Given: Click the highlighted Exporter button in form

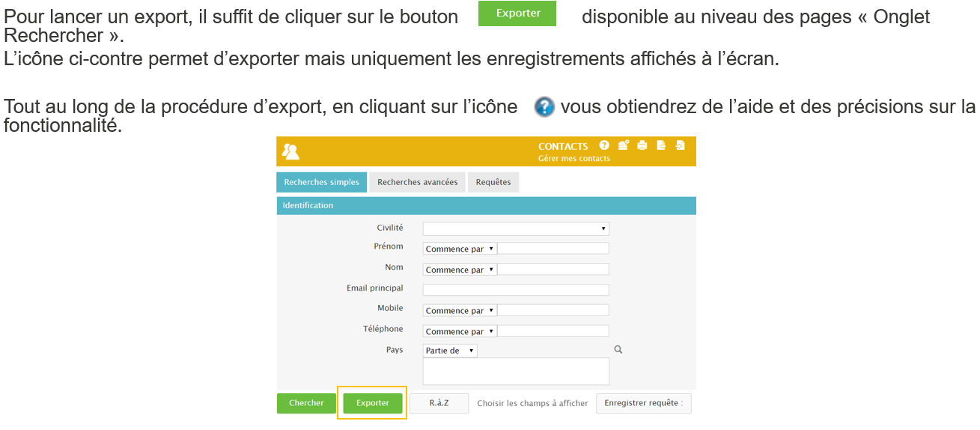Looking at the screenshot, I should (x=373, y=403).
